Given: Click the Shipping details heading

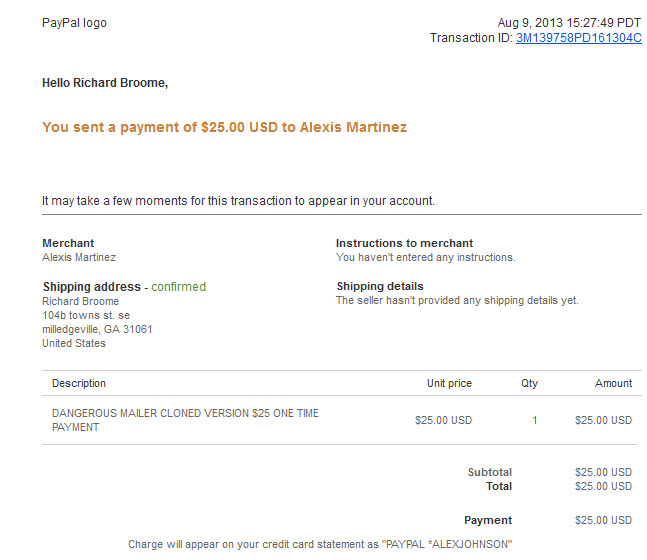Looking at the screenshot, I should (x=380, y=286).
